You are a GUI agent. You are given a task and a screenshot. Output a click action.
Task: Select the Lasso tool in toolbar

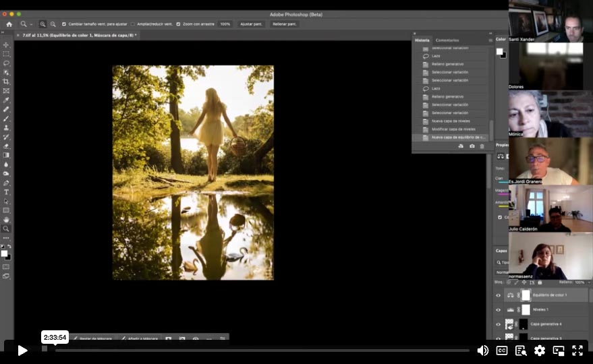6,63
